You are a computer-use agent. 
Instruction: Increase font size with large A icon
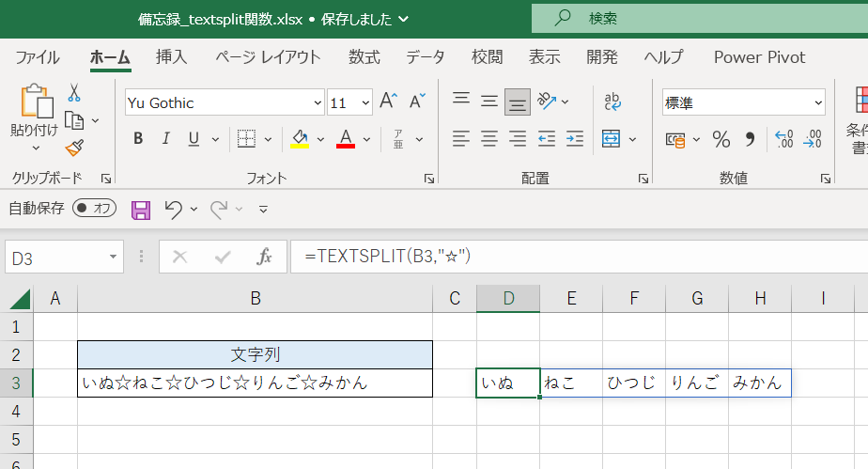pos(389,102)
